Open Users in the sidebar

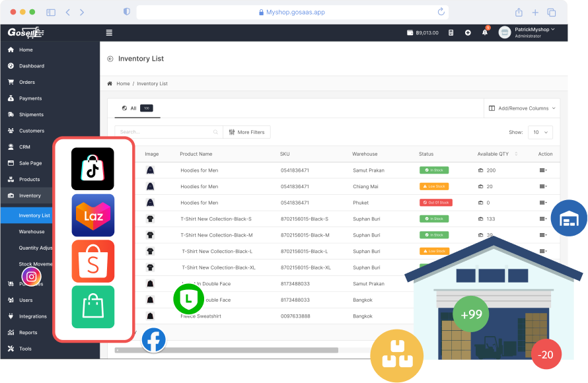[26, 300]
